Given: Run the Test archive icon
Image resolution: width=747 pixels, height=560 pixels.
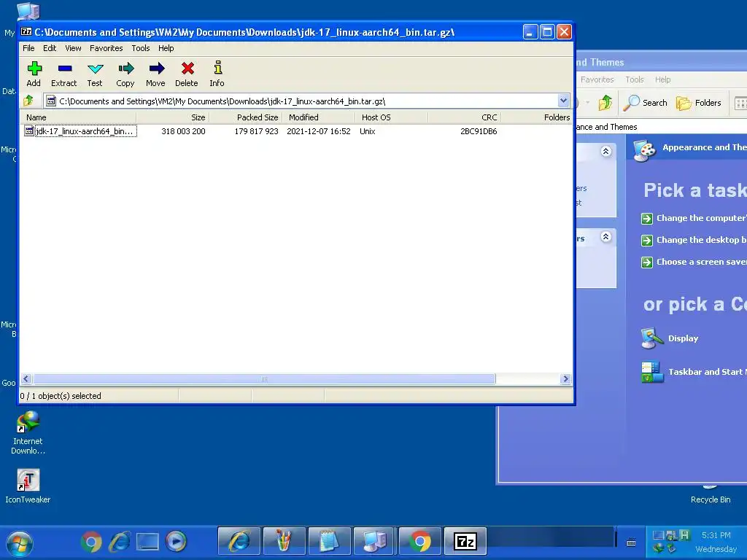Looking at the screenshot, I should (x=95, y=74).
